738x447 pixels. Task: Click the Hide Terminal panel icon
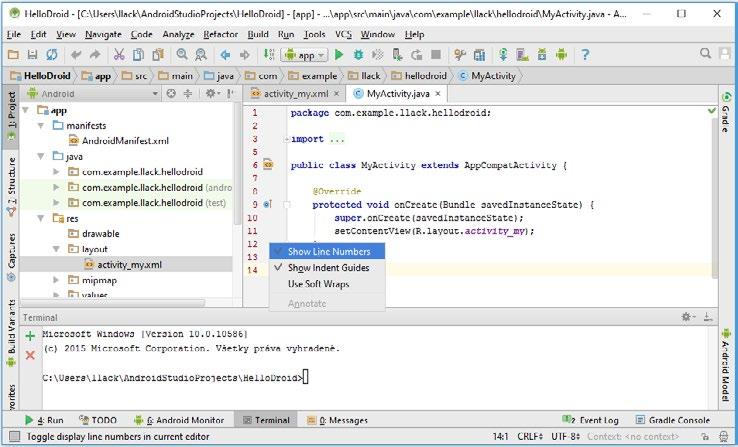[708, 317]
